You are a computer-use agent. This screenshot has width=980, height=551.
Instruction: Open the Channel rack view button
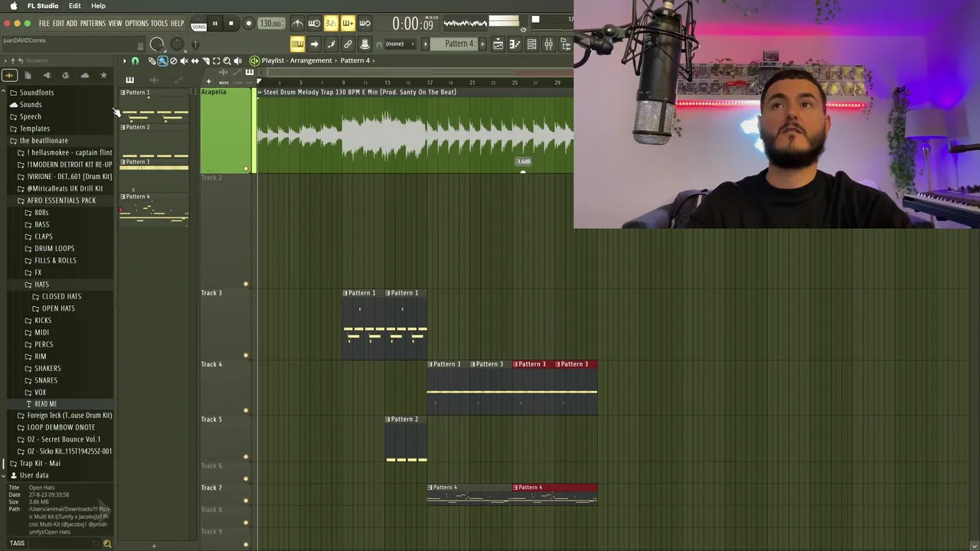point(531,44)
